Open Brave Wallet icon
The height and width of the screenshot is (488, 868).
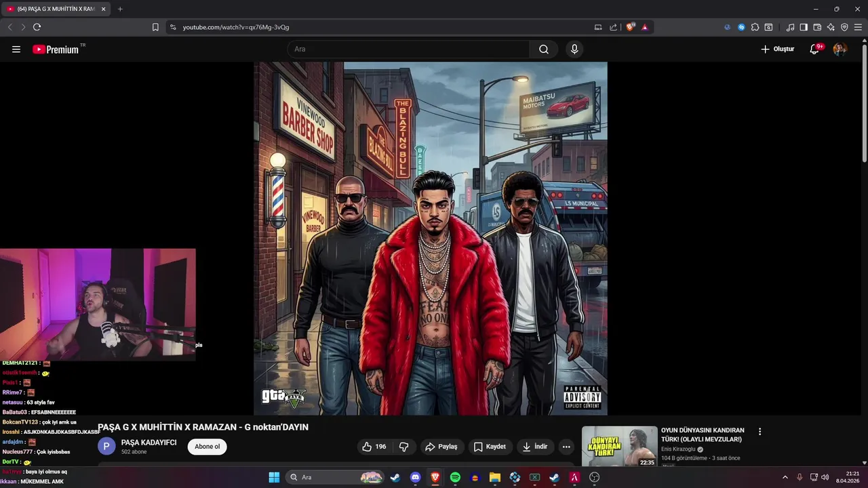coord(817,27)
